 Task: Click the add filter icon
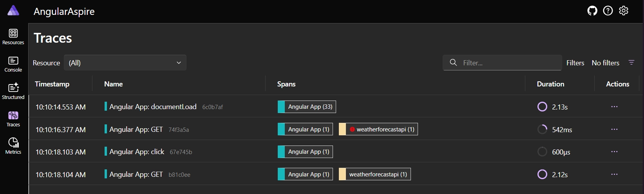[x=631, y=63]
